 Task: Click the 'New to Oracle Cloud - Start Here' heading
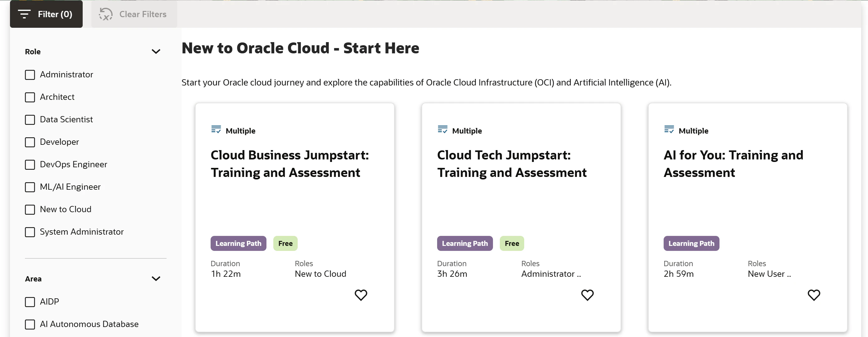click(300, 48)
